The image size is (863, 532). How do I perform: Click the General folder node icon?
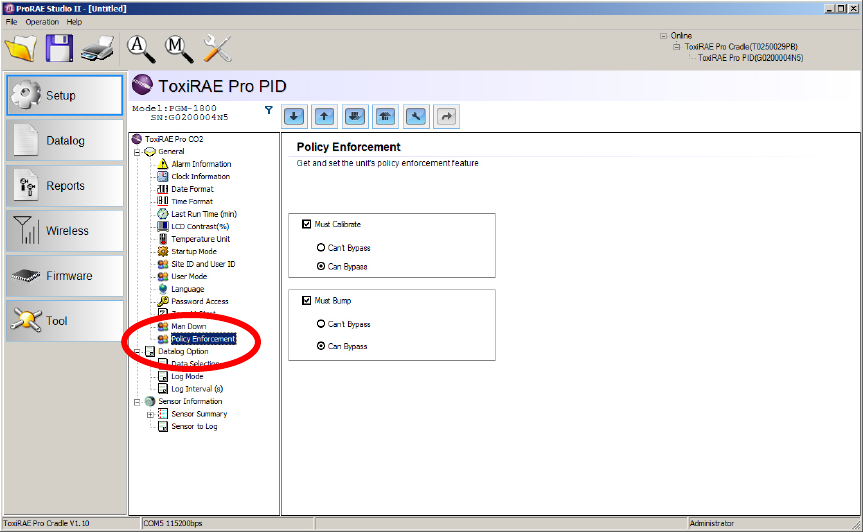150,152
